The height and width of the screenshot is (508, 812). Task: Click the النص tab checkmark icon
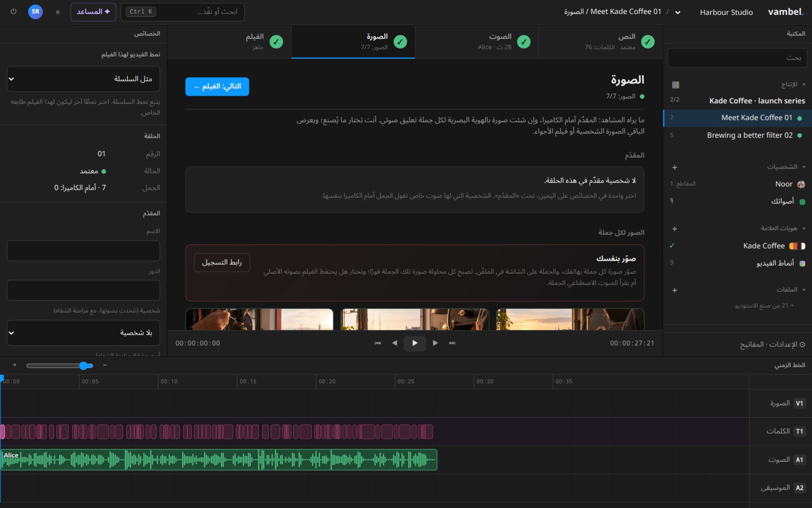pos(648,42)
